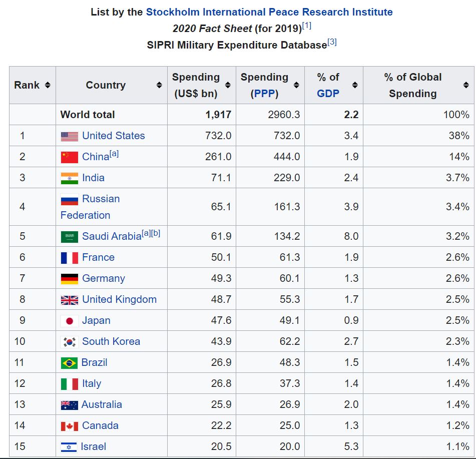This screenshot has height=459, width=476.
Task: Select Israel GDP percentage 5.3
Action: pyautogui.click(x=351, y=446)
